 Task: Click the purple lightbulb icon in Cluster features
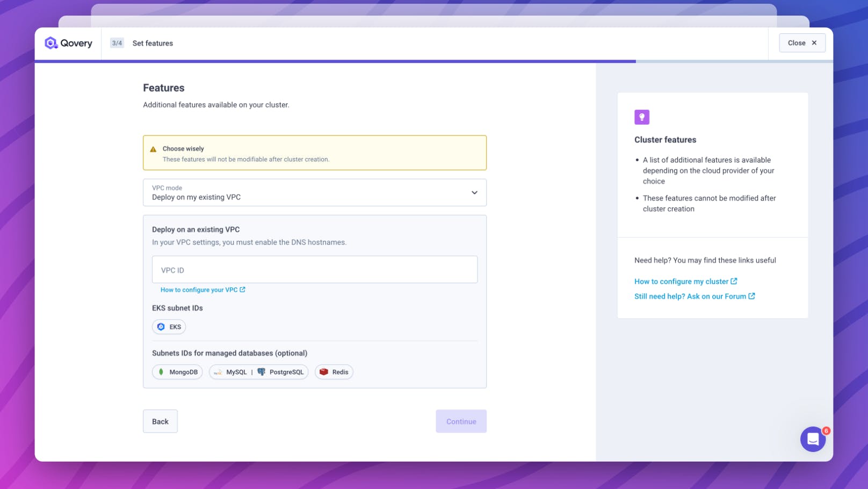[x=642, y=117]
